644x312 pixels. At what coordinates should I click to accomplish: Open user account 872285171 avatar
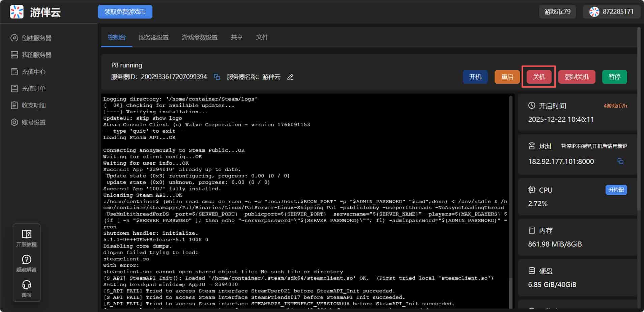tap(594, 12)
